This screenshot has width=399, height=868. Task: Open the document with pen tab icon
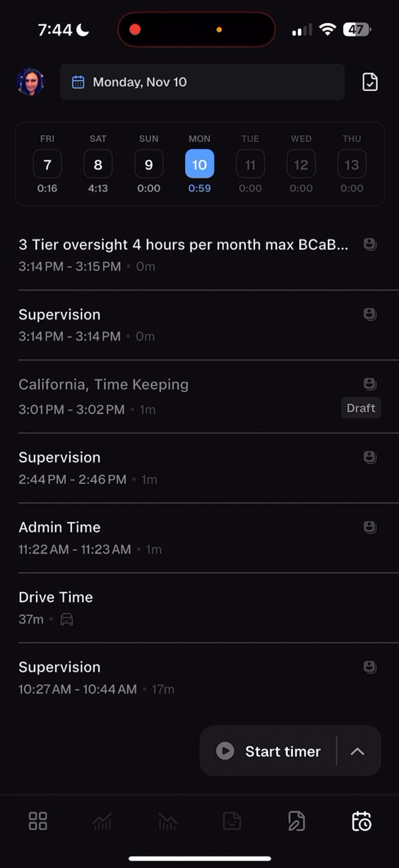coord(296,821)
